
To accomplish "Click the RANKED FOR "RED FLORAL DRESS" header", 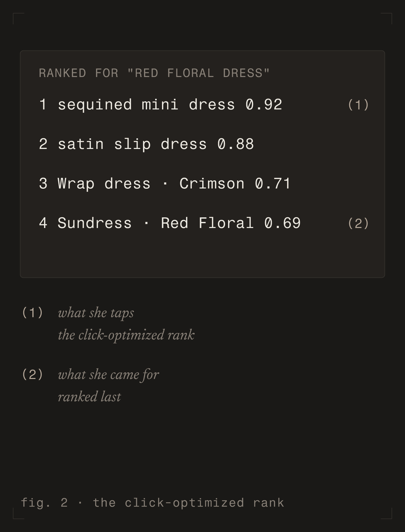I will pos(154,73).
